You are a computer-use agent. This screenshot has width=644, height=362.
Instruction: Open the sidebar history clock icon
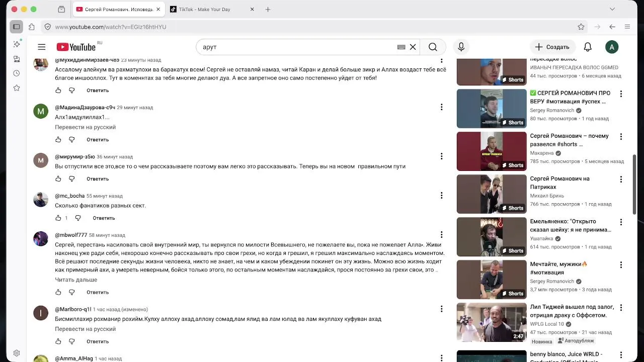click(x=17, y=73)
